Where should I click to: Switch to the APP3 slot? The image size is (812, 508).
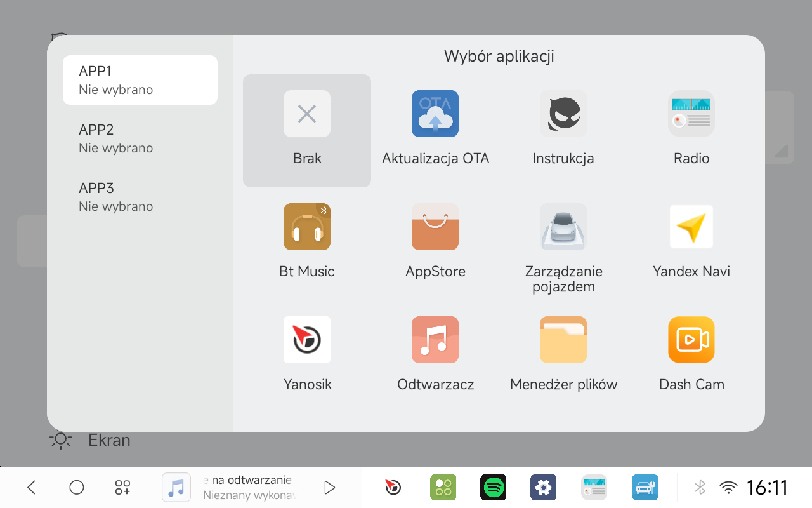coord(140,197)
